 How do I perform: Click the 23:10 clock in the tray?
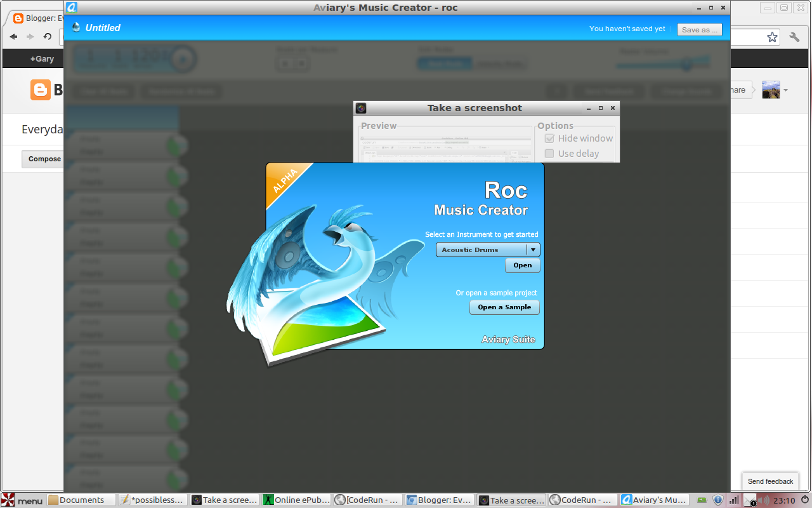pos(784,500)
